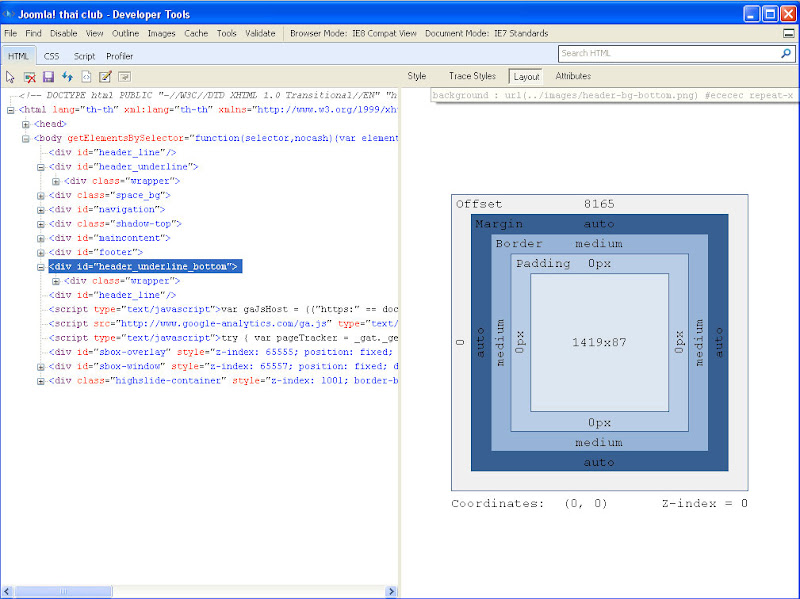Open the Find menu
This screenshot has height=599, width=800.
tap(33, 33)
